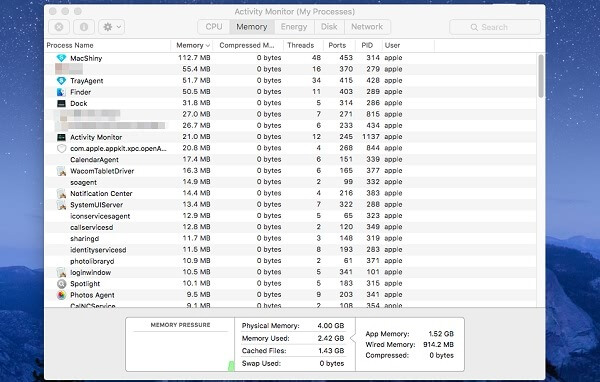The height and width of the screenshot is (382, 600).
Task: Click the Memory Pressure graph
Action: [x=180, y=344]
